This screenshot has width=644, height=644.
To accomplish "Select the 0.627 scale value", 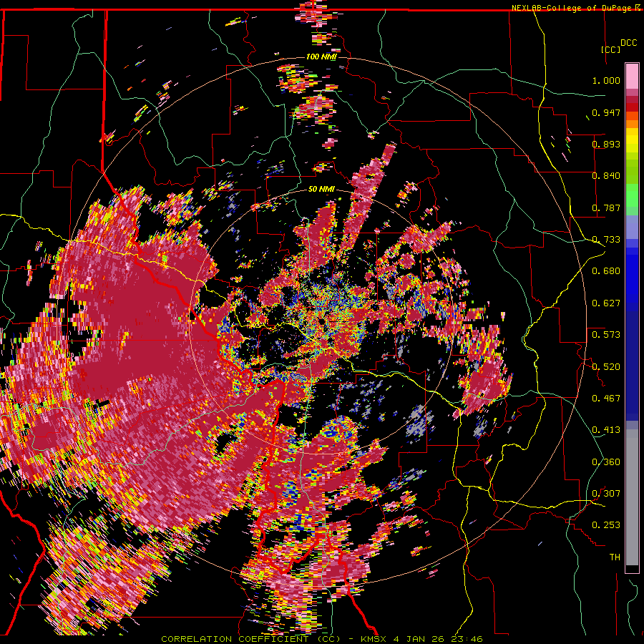I will coord(606,303).
